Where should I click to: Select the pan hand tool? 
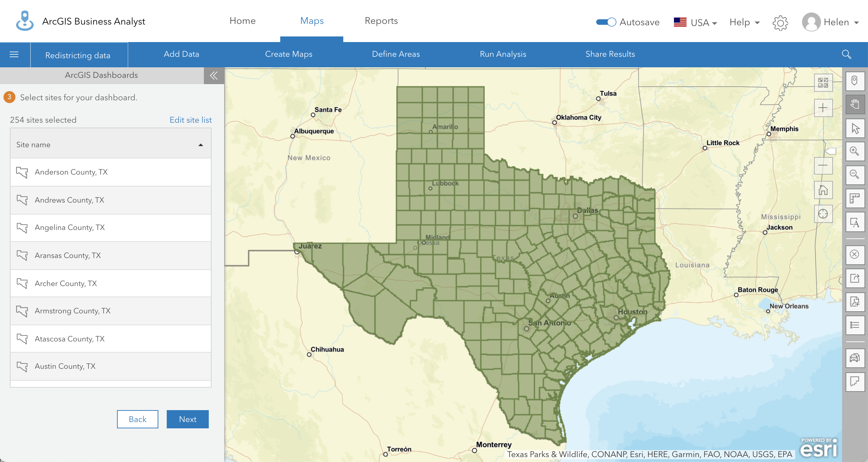point(855,104)
